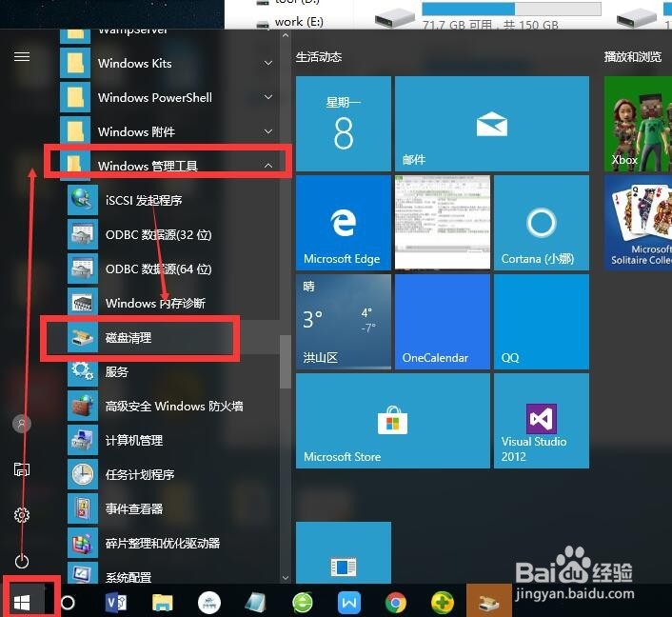Open the user account icon in Start
This screenshot has width=672, height=617.
(x=22, y=424)
